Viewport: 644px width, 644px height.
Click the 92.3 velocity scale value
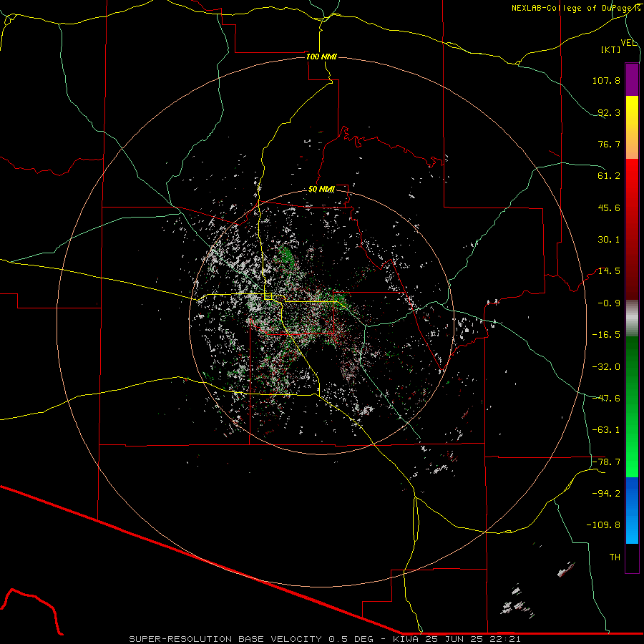click(609, 112)
